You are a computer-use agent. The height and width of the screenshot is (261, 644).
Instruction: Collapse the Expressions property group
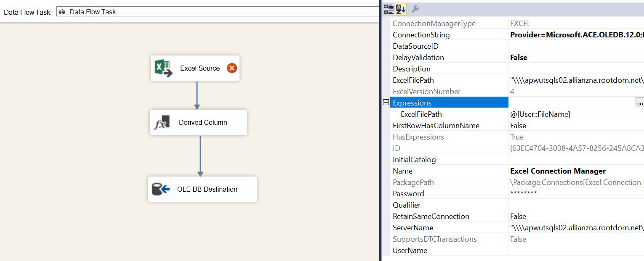386,103
